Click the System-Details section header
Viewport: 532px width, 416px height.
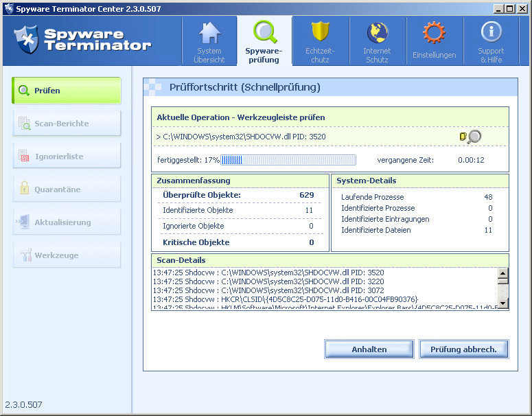click(x=366, y=181)
